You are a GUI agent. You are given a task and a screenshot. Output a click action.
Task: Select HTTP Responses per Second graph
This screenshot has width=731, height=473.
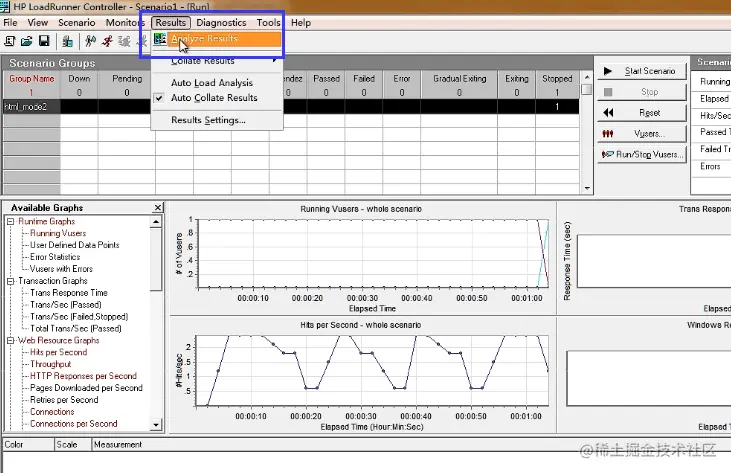[x=83, y=376]
